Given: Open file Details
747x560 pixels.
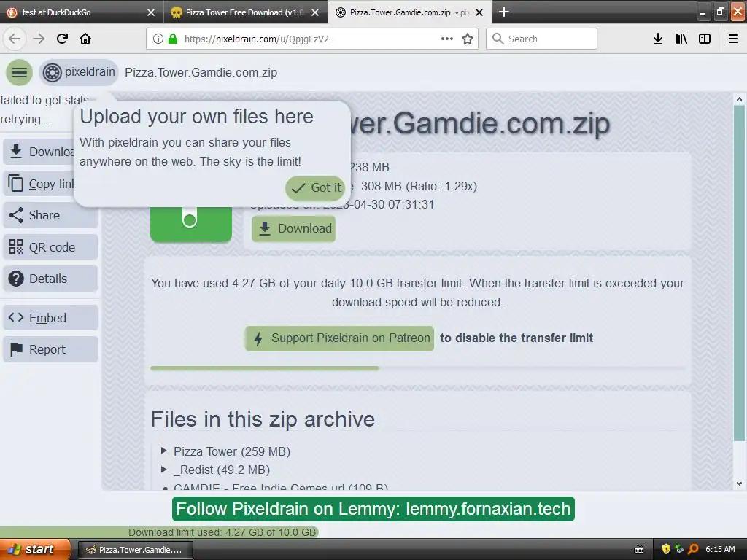Looking at the screenshot, I should 50,279.
